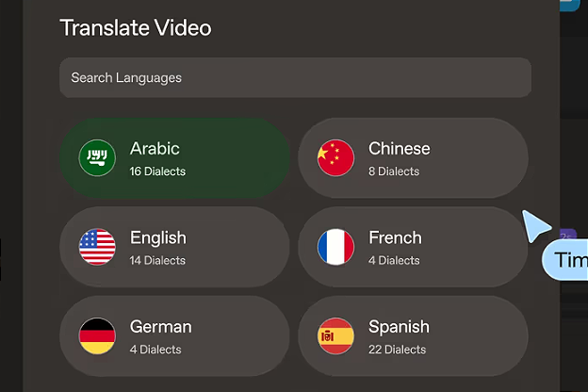The image size is (588, 392).
Task: Select the Spanish language option
Action: (x=413, y=335)
